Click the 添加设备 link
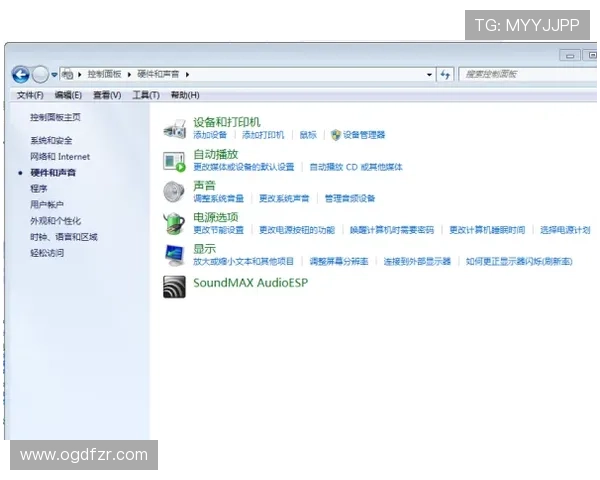This screenshot has width=600, height=480. point(210,135)
